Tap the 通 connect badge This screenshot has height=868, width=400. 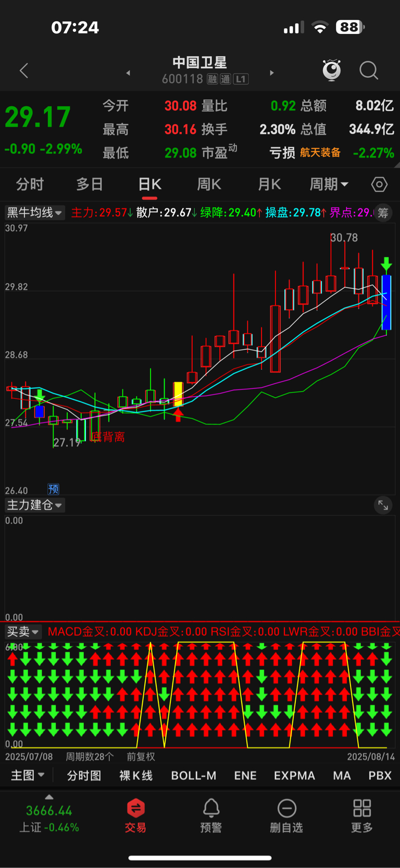pos(225,79)
